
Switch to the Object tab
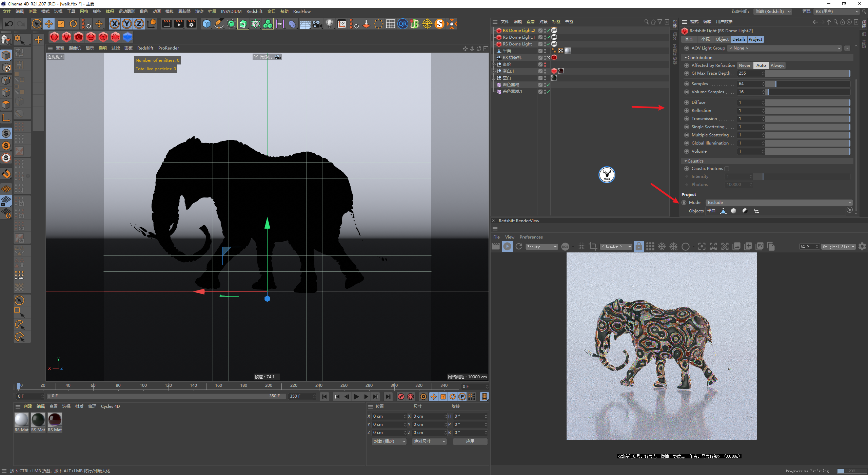point(722,39)
